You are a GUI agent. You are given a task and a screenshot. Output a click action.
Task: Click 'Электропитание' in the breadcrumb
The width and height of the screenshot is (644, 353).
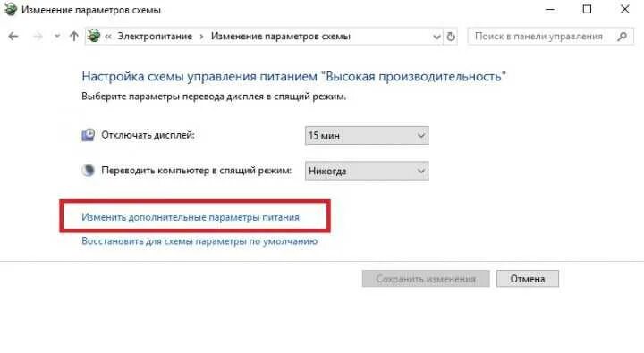155,37
